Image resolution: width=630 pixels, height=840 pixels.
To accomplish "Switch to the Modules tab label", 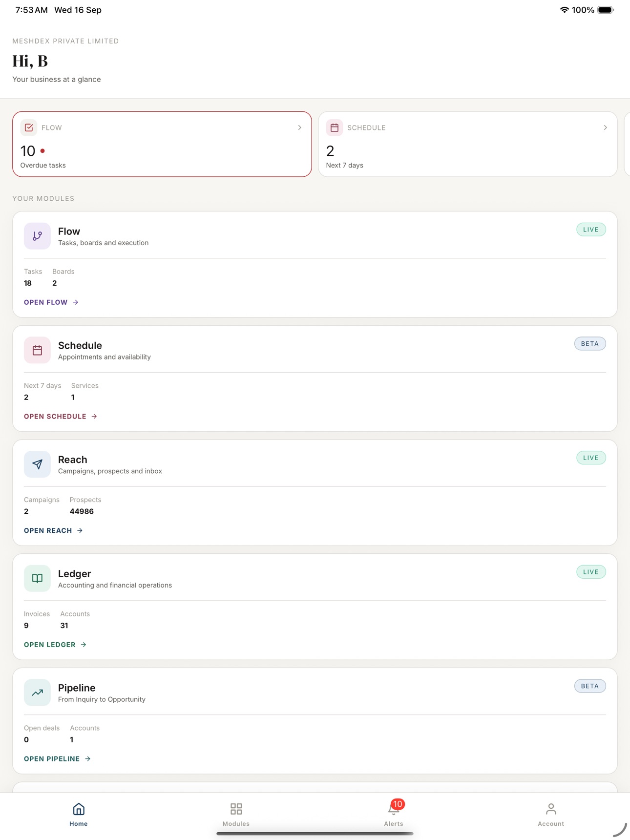I will 236,824.
